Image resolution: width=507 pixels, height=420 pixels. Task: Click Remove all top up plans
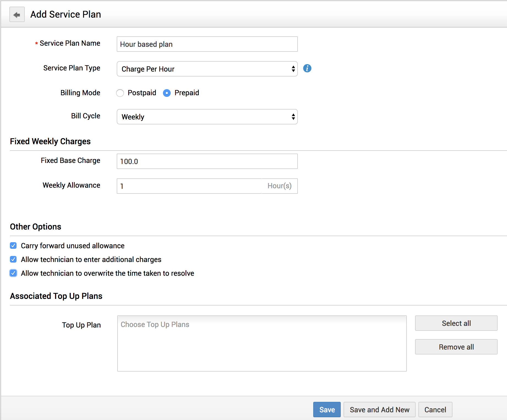pyautogui.click(x=456, y=347)
